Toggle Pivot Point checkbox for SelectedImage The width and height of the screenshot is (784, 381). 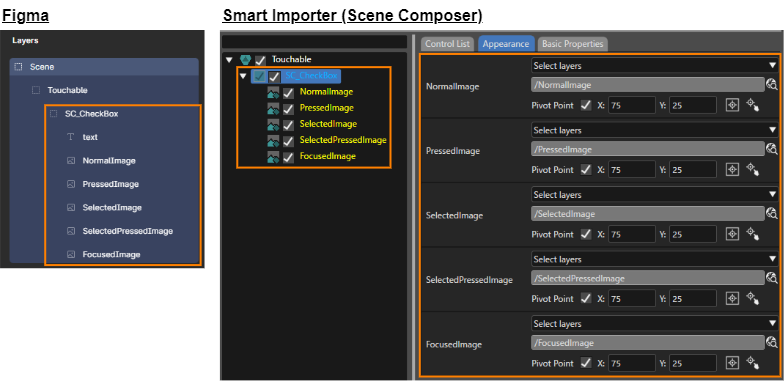click(x=586, y=234)
